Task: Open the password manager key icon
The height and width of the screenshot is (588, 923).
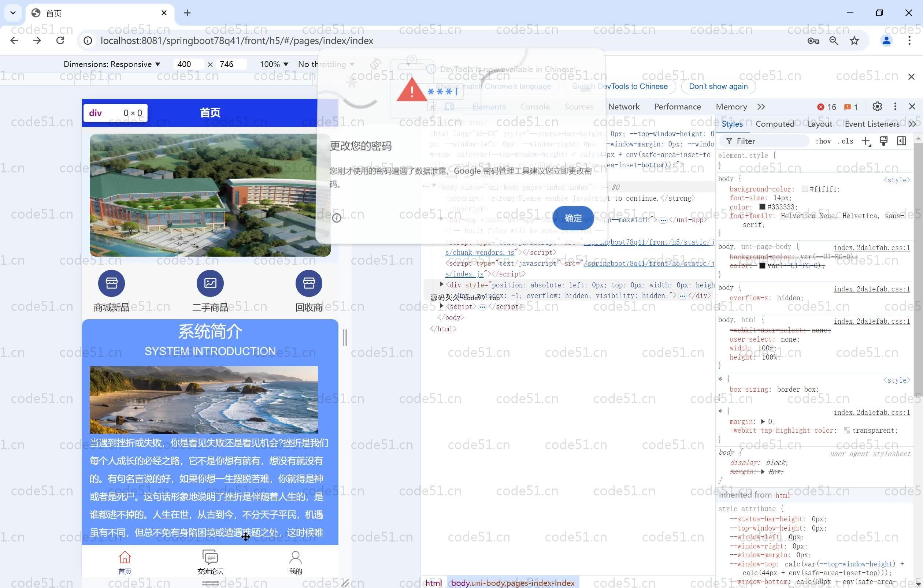Action: point(813,41)
